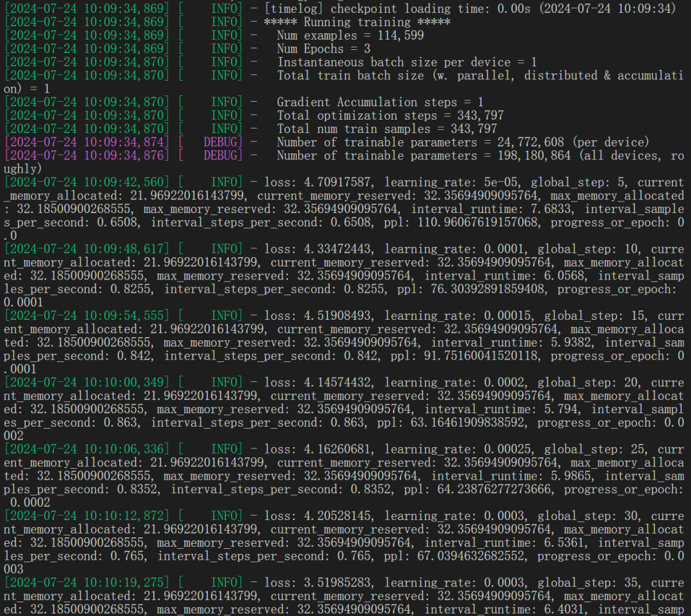This screenshot has height=616, width=691.
Task: Click the green timestamp 10:10:00,349
Action: pyautogui.click(x=88, y=383)
